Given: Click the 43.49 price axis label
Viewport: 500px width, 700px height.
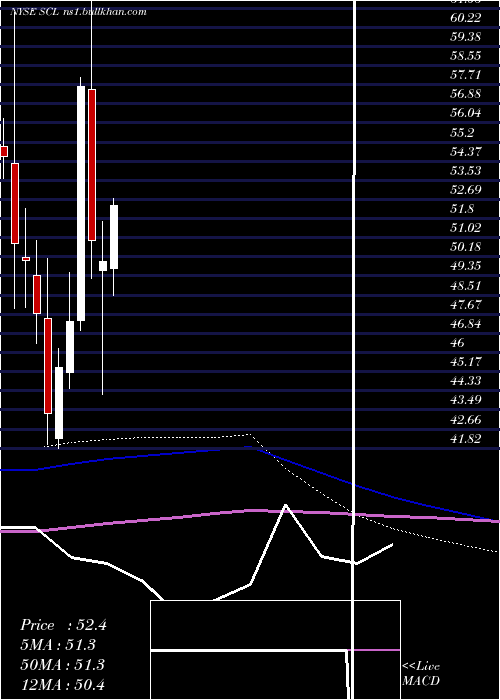Looking at the screenshot, I should [465, 400].
